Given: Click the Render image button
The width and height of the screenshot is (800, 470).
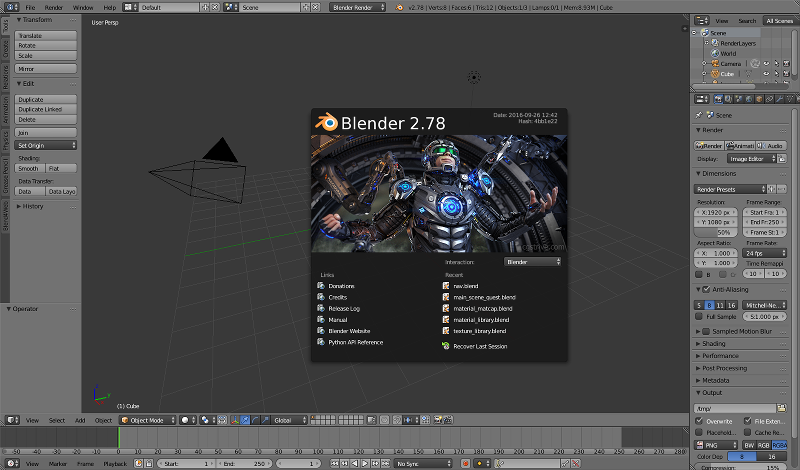Looking at the screenshot, I should point(709,145).
